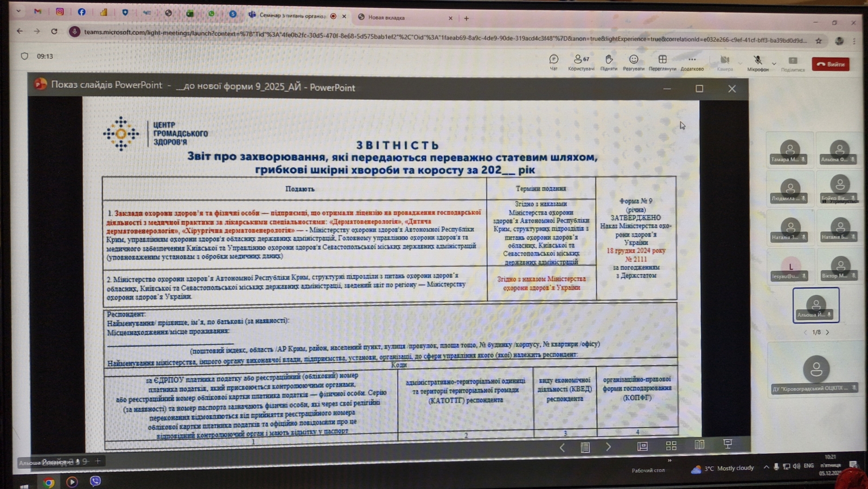Select the Teams seminar meeting tab
868x489 pixels.
[292, 16]
